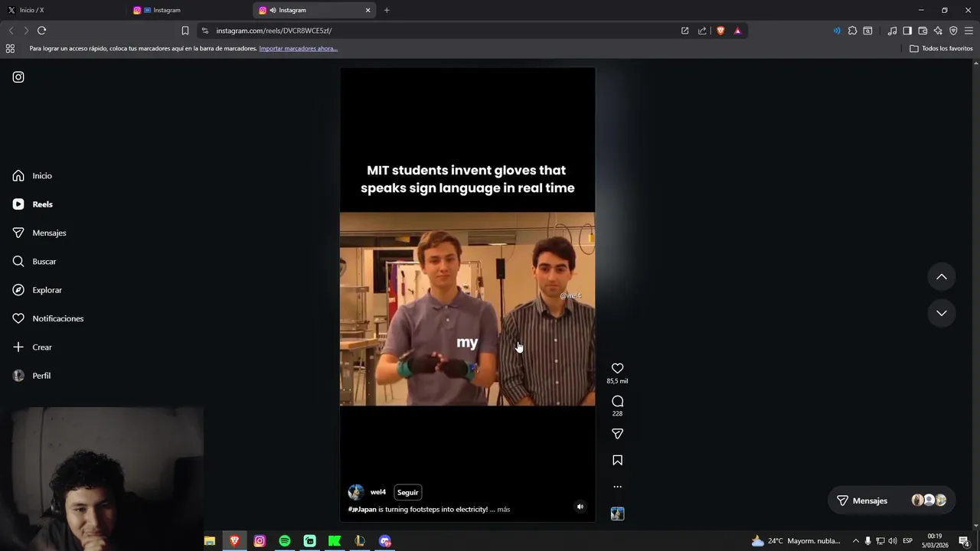980x551 pixels.
Task: Go to next reel with down arrow
Action: tap(942, 313)
